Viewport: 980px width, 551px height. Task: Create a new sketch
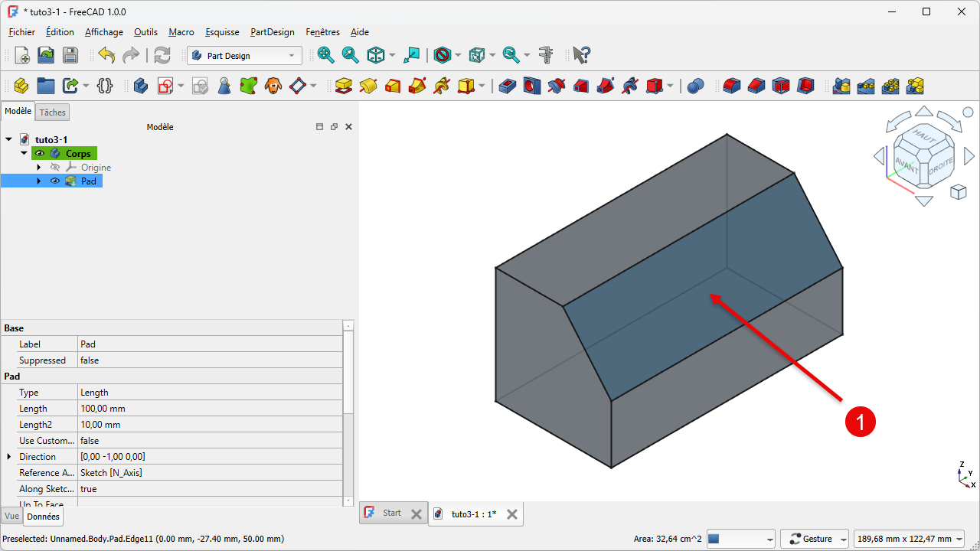(165, 86)
